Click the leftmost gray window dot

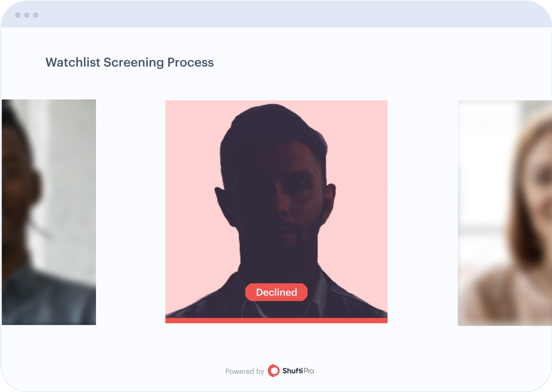coord(18,15)
